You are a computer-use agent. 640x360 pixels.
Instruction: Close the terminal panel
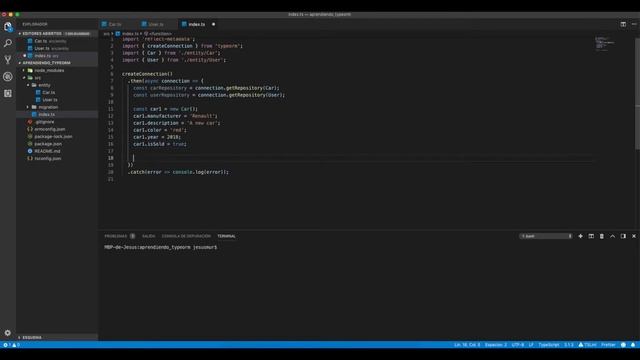[633, 236]
